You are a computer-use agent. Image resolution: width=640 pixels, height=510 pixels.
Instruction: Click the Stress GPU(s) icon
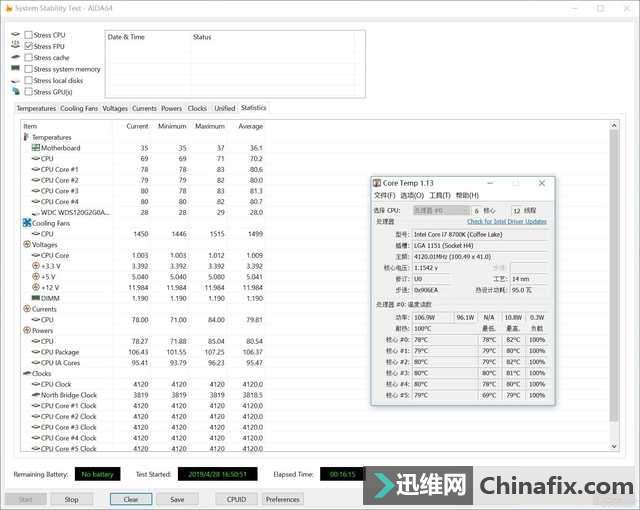[16, 91]
